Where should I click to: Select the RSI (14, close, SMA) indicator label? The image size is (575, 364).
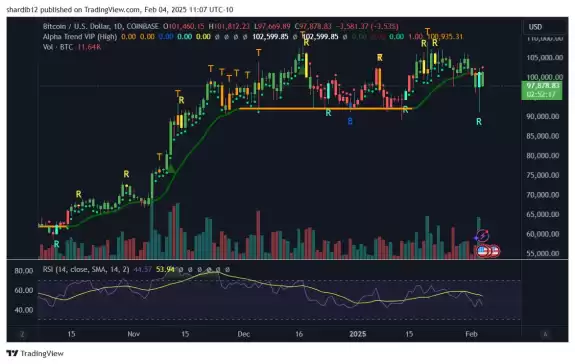86,269
